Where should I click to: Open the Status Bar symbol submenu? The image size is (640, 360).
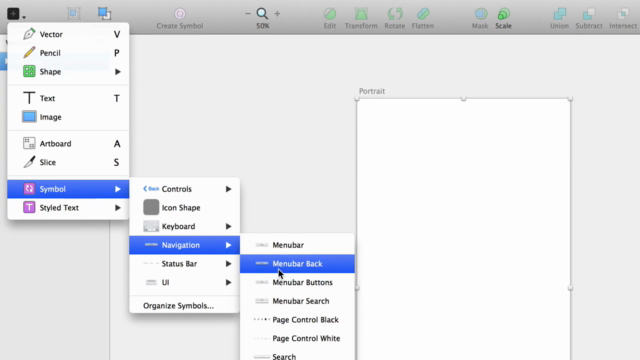point(184,264)
